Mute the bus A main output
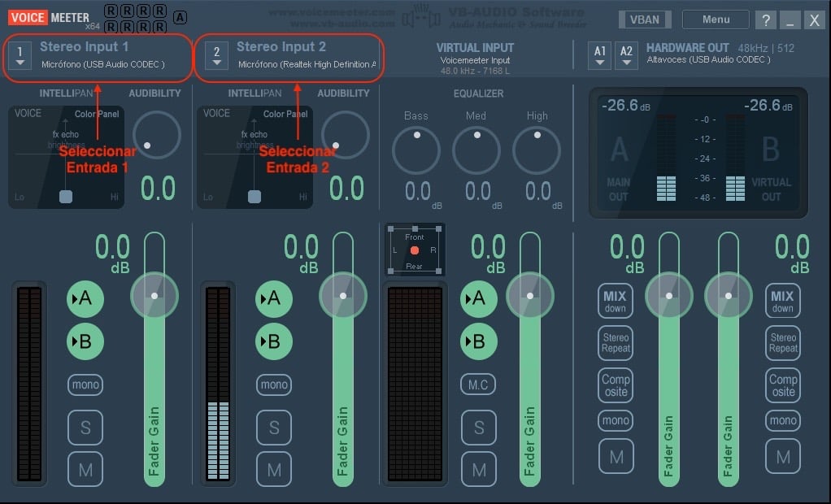The width and height of the screenshot is (831, 504). click(616, 456)
